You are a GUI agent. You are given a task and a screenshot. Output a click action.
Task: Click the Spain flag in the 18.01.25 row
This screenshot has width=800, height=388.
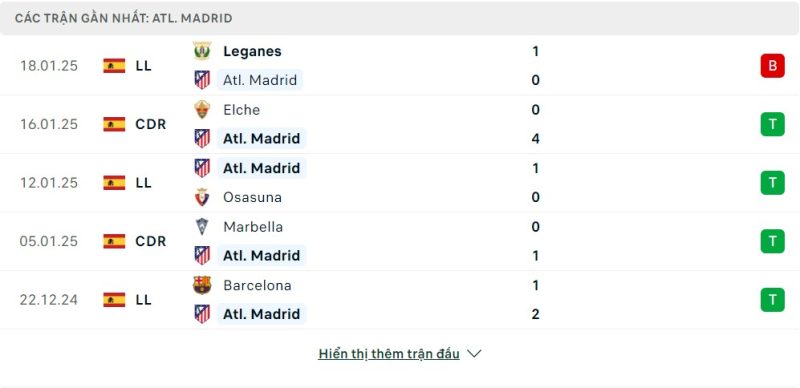point(114,66)
